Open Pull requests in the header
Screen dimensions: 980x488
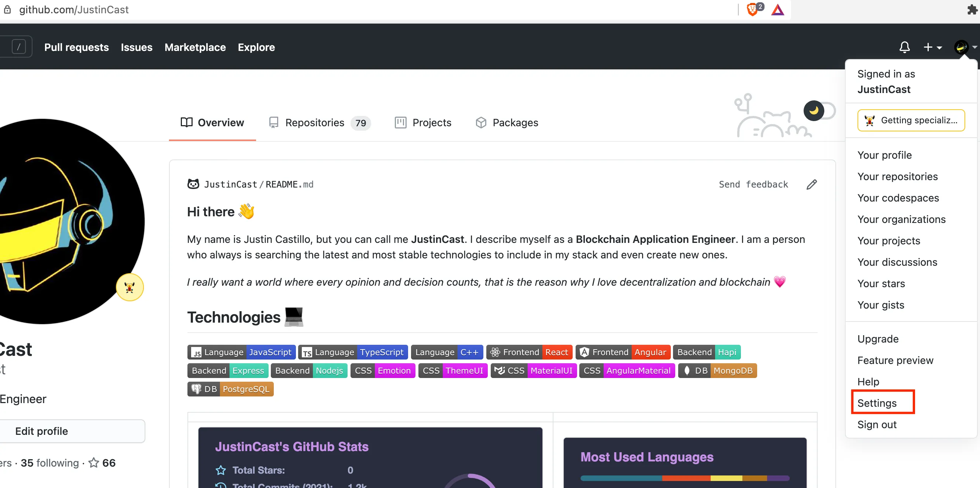[x=76, y=47]
